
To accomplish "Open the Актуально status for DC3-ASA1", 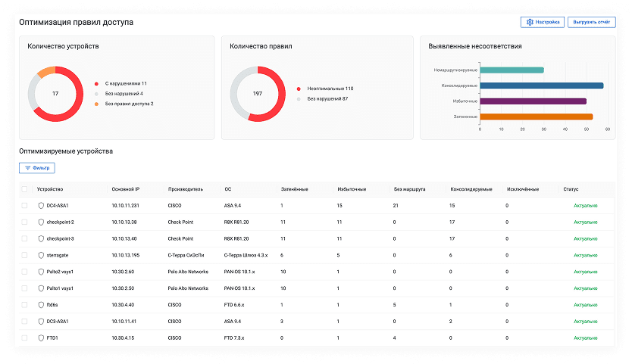I will coord(585,322).
